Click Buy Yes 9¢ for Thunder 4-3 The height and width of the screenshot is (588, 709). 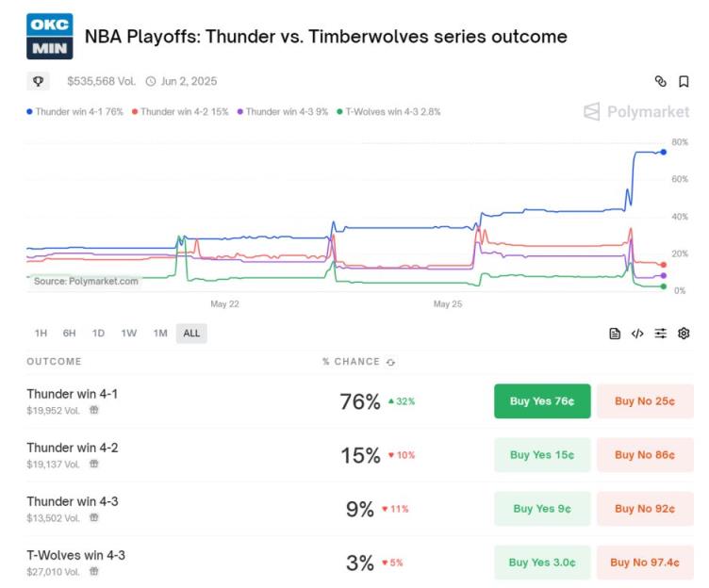point(542,509)
